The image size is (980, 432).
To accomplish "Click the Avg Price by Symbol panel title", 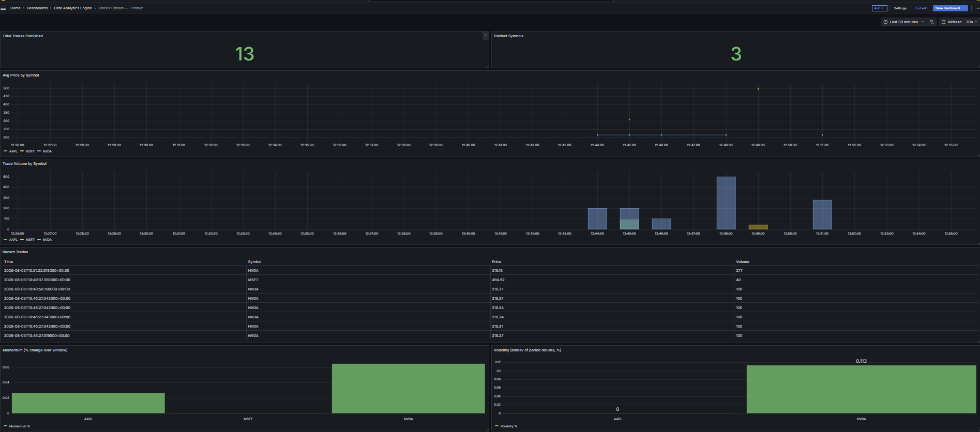I will click(x=21, y=75).
